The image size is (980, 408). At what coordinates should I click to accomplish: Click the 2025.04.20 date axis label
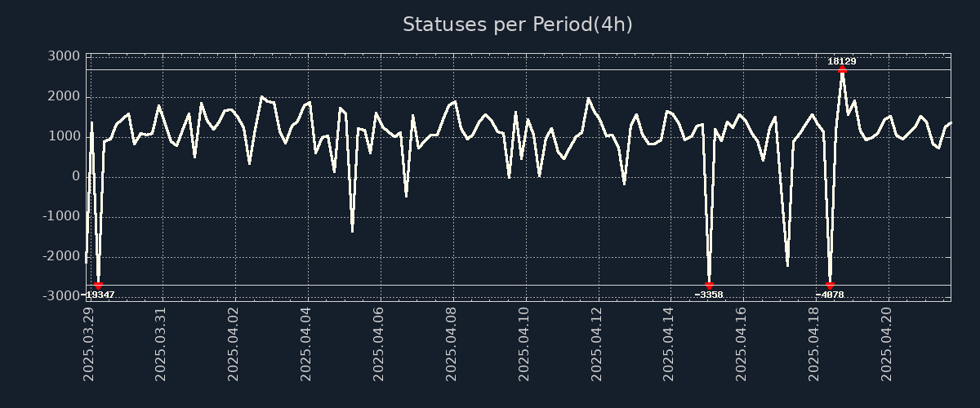click(888, 344)
